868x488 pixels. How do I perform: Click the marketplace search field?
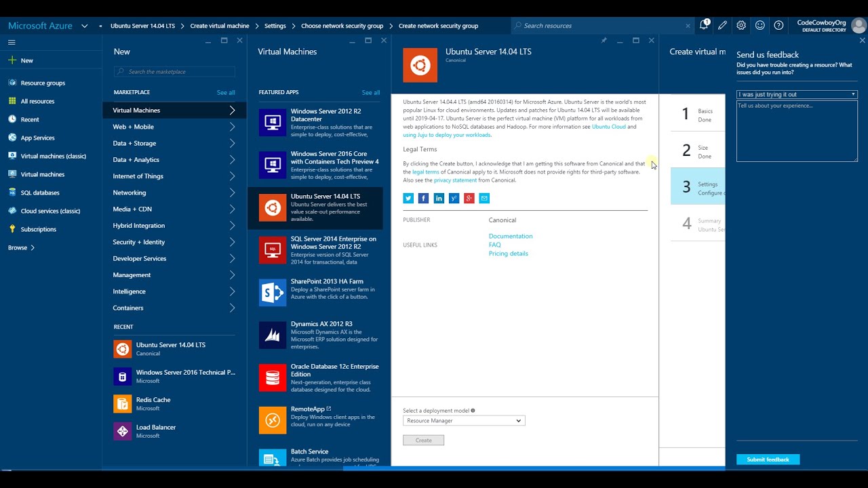[x=174, y=72]
